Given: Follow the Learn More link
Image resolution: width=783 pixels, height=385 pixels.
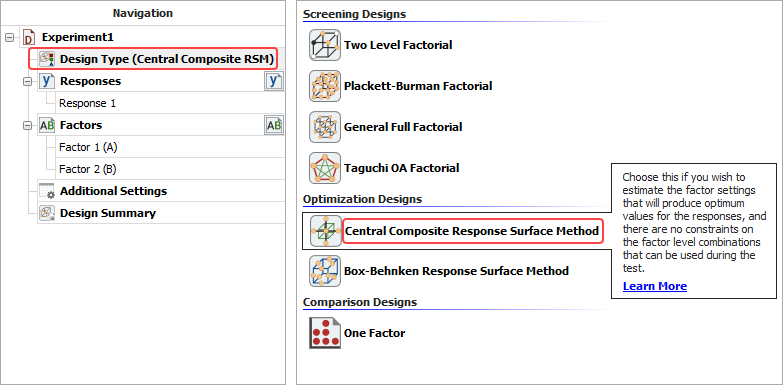Looking at the screenshot, I should pyautogui.click(x=655, y=286).
